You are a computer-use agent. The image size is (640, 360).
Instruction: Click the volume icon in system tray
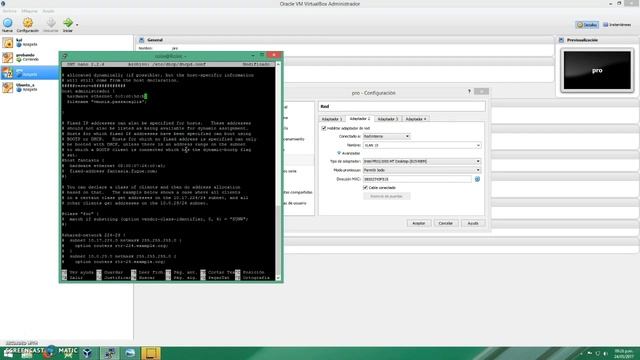click(x=606, y=353)
